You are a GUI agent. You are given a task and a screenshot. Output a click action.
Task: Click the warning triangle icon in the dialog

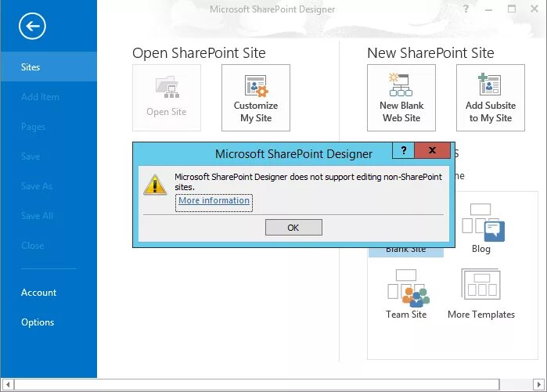tap(155, 185)
